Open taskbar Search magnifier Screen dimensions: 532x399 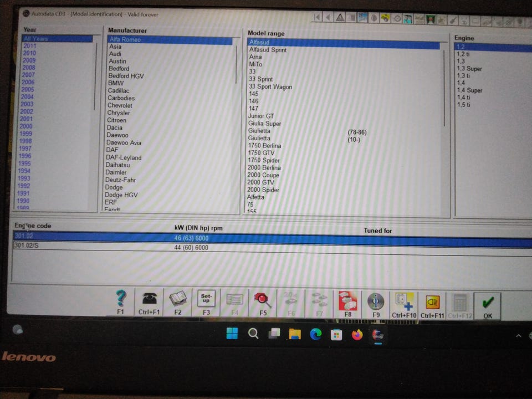pos(253,334)
